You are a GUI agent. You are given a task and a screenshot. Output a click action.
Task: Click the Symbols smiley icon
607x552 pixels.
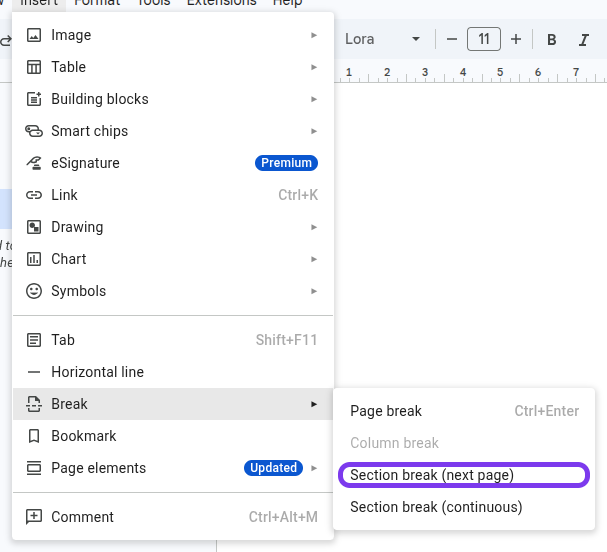(34, 291)
